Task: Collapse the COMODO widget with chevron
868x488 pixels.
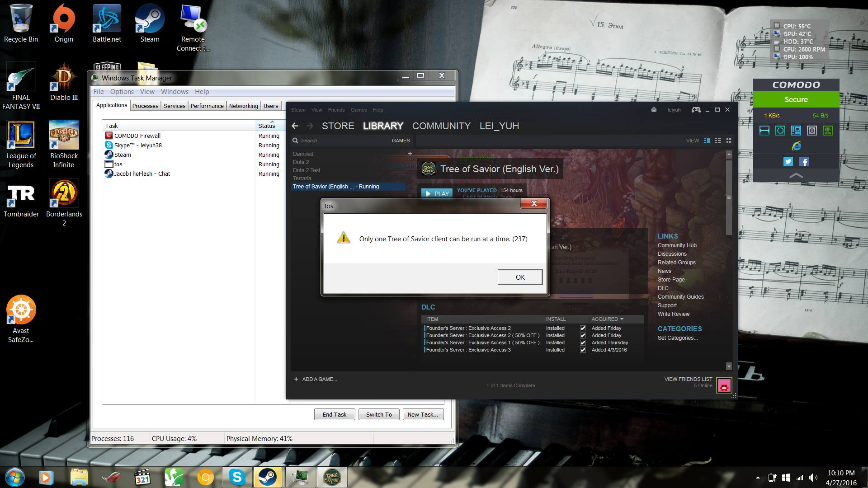Action: coord(796,175)
